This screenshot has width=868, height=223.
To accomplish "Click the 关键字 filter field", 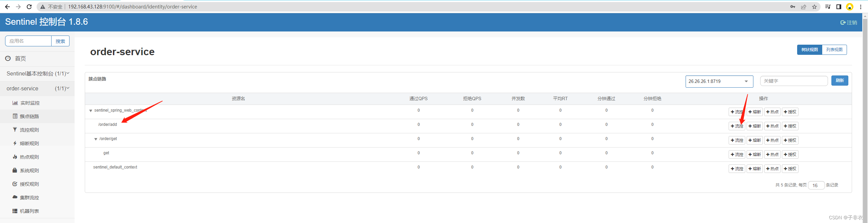I will click(x=794, y=81).
